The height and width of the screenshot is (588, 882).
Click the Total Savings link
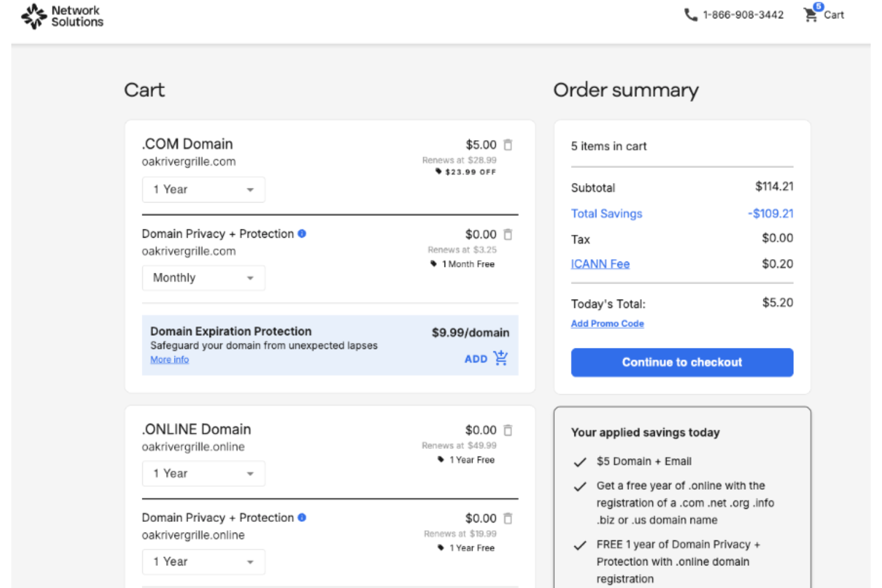coord(606,213)
